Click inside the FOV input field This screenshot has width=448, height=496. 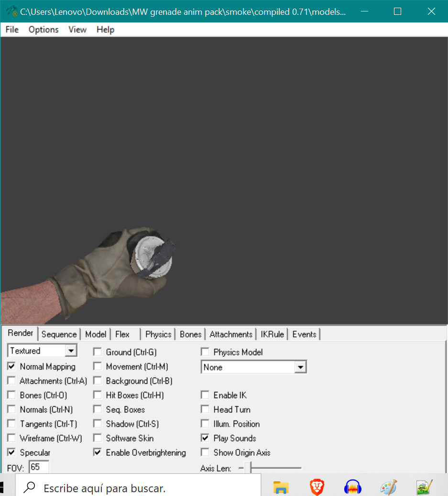(x=38, y=467)
